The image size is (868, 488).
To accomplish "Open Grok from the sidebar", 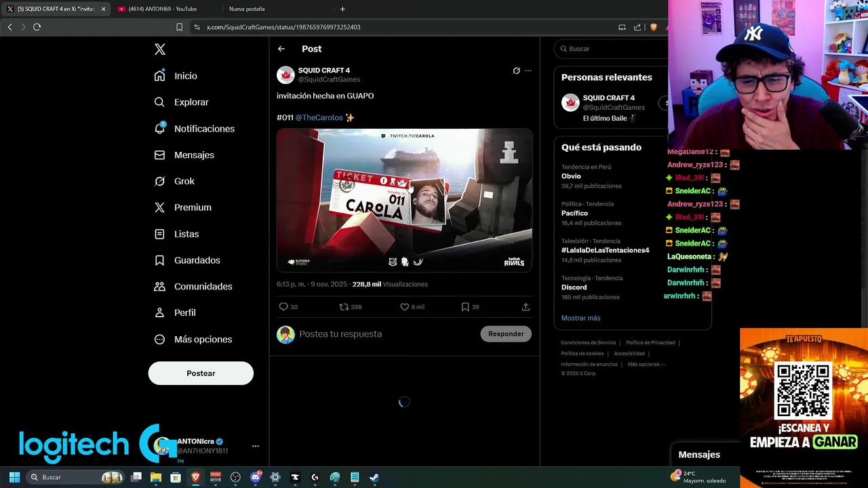I will coord(174,181).
